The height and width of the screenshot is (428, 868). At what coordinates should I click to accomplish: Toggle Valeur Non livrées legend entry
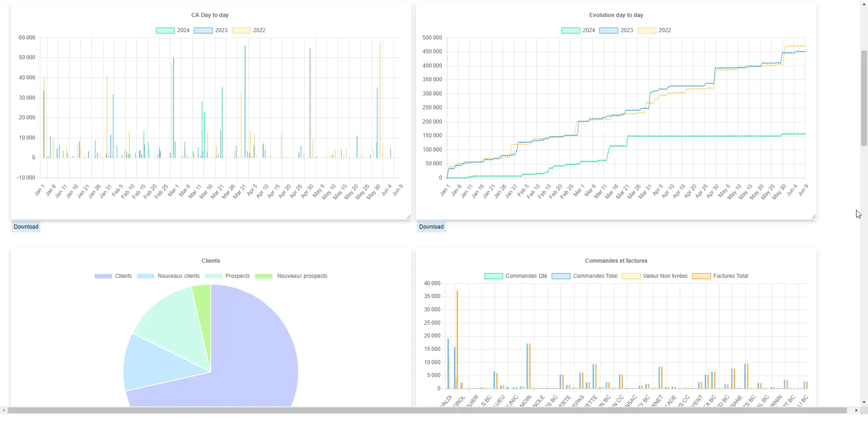click(655, 276)
